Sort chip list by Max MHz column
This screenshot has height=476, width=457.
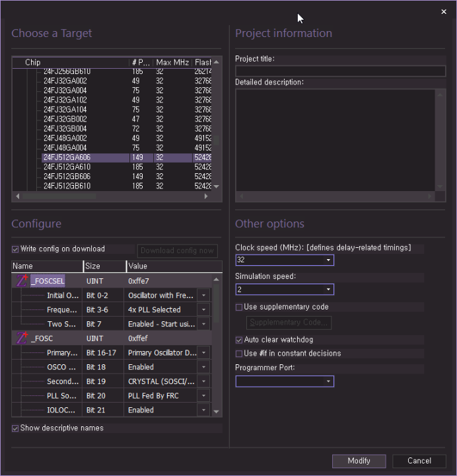point(172,62)
